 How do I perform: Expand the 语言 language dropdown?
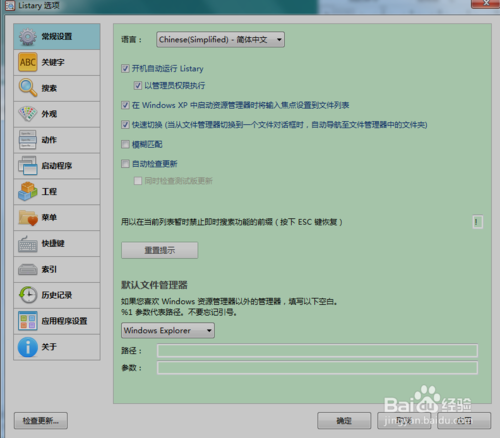point(220,40)
